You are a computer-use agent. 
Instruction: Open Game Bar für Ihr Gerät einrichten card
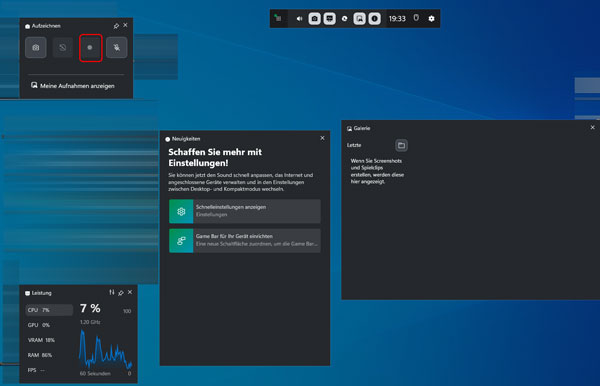[x=245, y=240]
